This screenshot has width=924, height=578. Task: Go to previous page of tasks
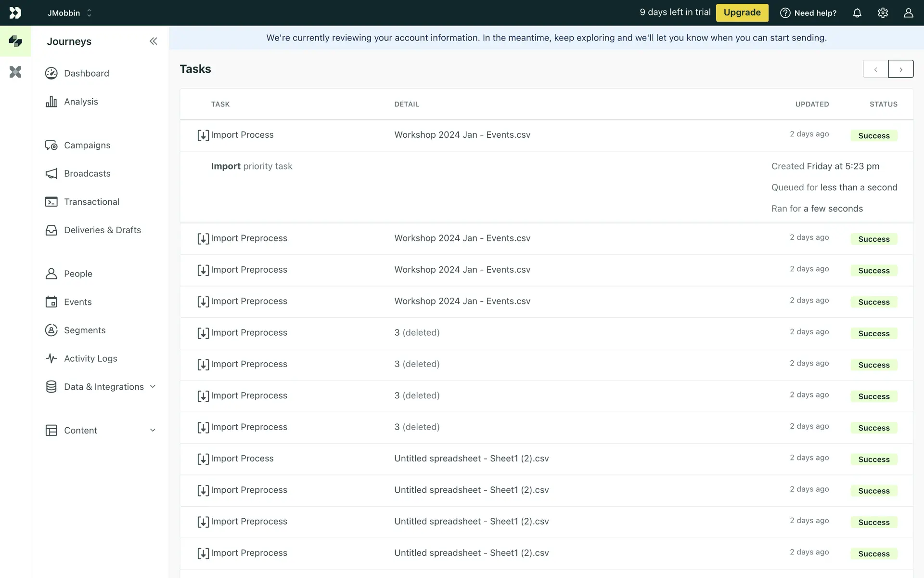click(x=875, y=69)
